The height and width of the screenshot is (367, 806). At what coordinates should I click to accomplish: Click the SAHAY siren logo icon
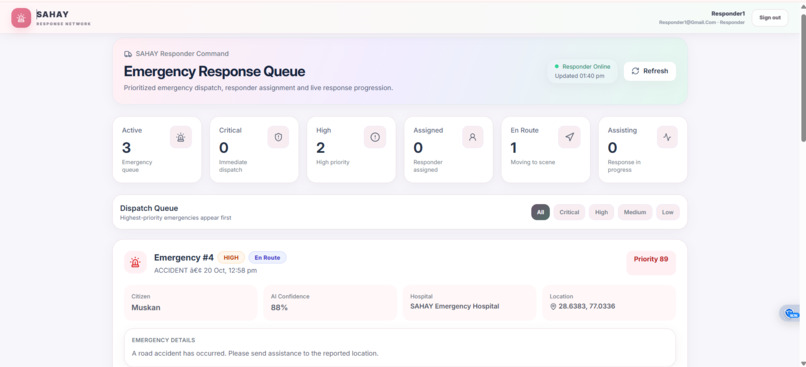[21, 18]
